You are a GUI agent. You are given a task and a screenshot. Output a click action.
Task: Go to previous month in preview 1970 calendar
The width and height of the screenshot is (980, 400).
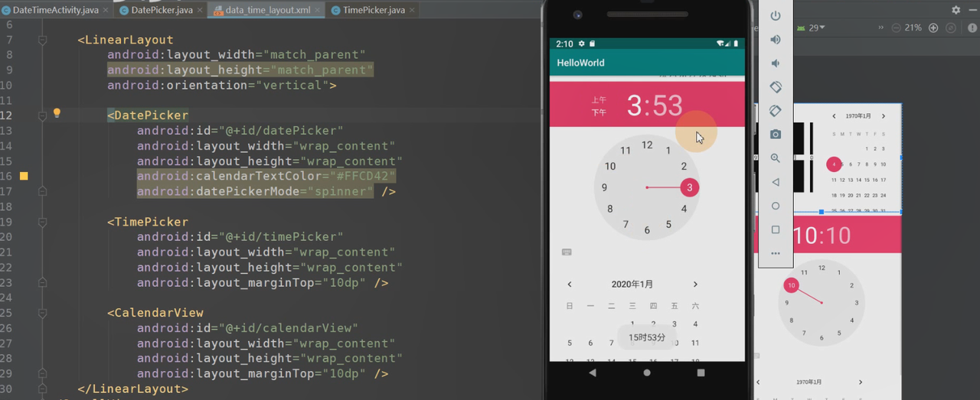coord(834,116)
